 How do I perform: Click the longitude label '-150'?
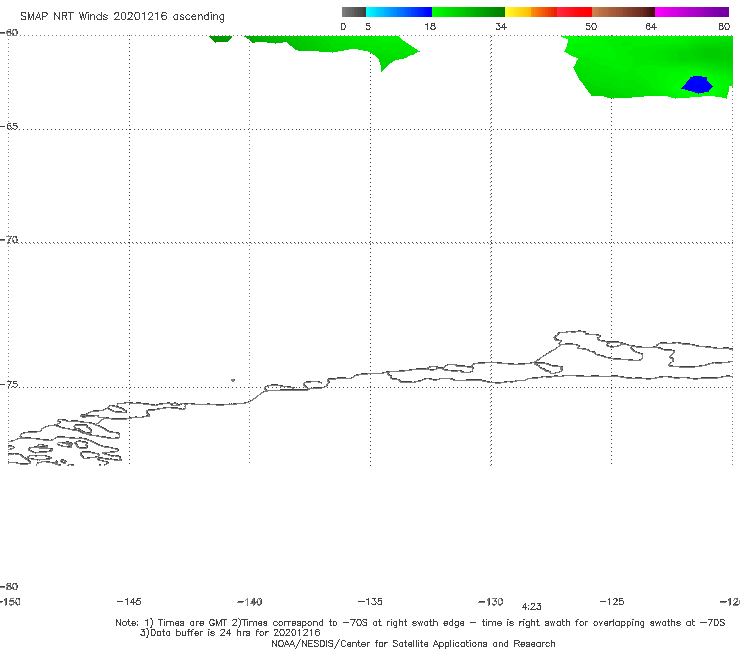pyautogui.click(x=10, y=601)
